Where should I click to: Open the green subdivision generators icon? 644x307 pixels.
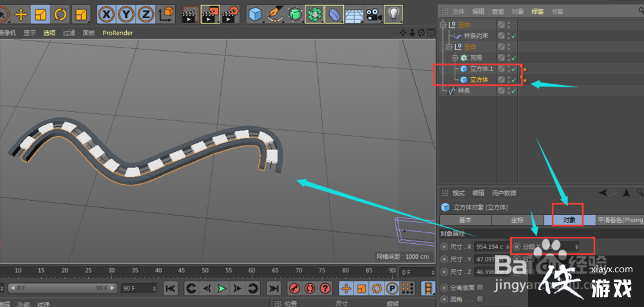tap(294, 15)
